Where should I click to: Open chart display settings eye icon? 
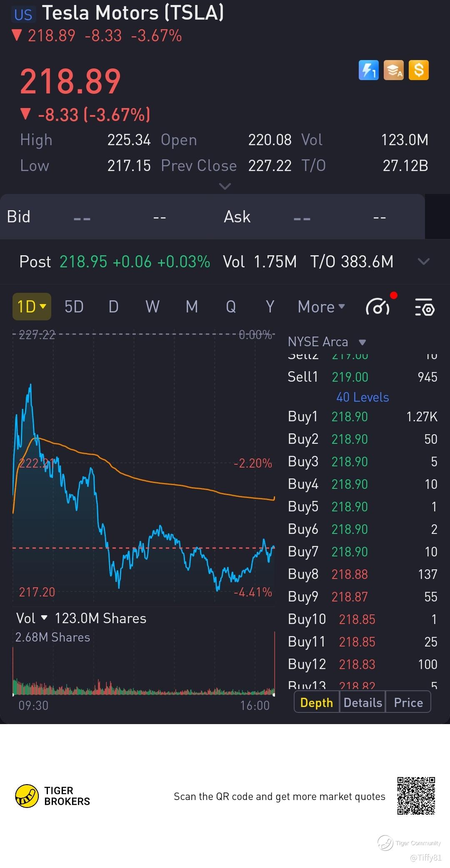click(425, 307)
